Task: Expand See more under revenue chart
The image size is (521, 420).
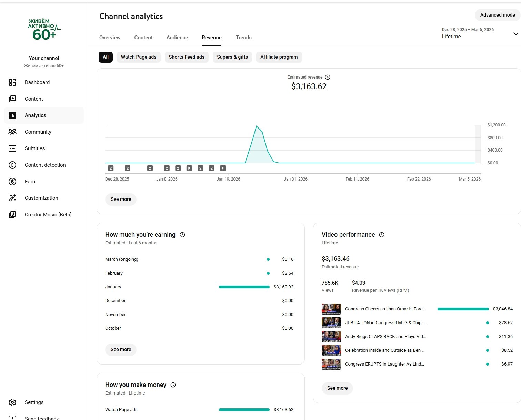Action: [x=121, y=199]
